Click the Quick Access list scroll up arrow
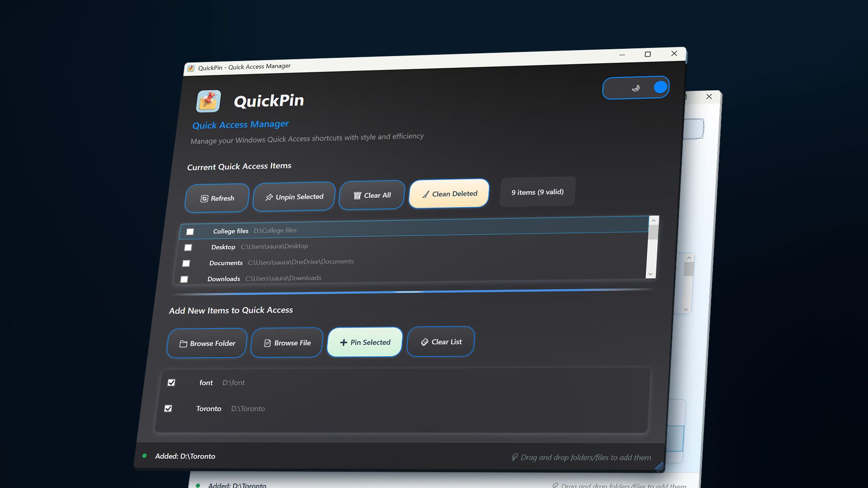This screenshot has width=868, height=488. tap(653, 221)
